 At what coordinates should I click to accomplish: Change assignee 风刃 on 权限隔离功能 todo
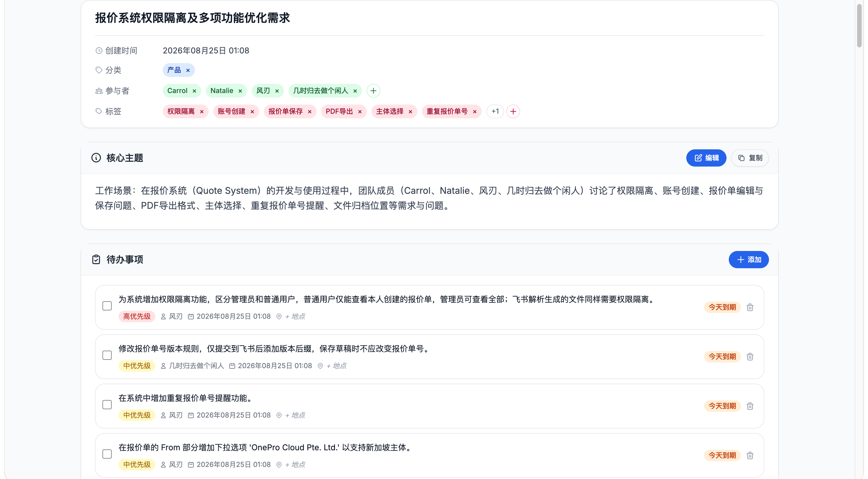tap(172, 316)
